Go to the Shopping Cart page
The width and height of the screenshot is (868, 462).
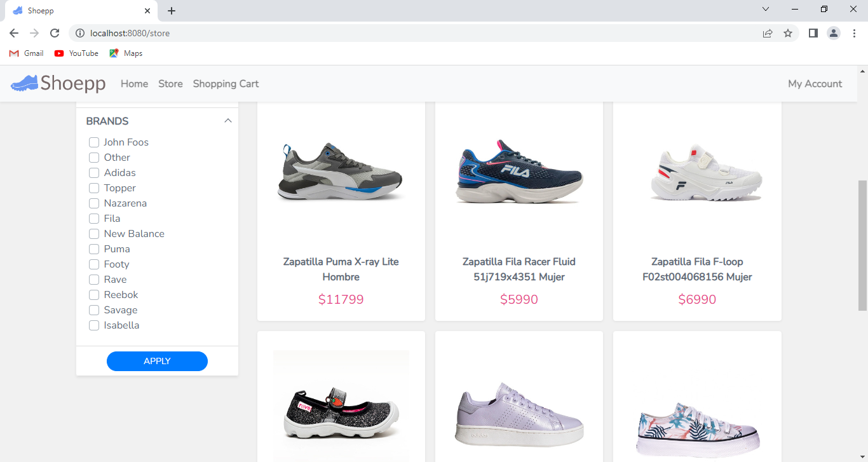tap(226, 83)
